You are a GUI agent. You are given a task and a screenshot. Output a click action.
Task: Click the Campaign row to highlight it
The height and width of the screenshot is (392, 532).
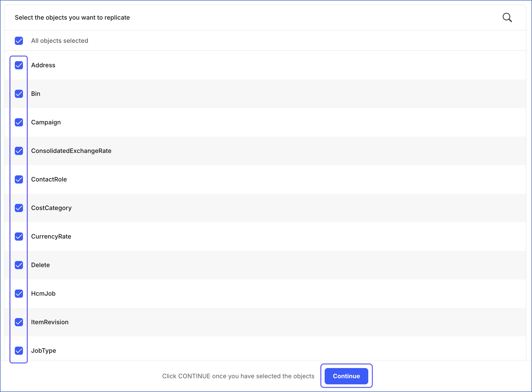coord(46,122)
